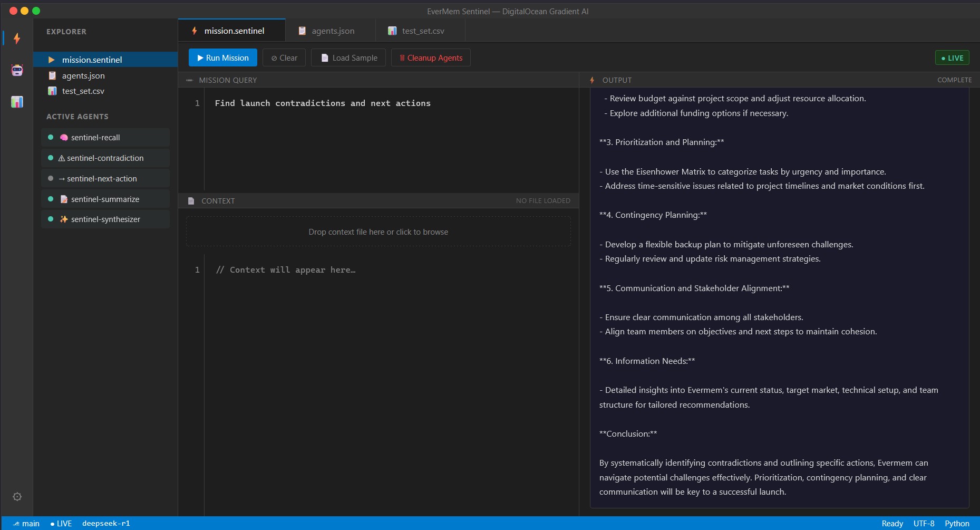
Task: Click the "4. Contingency Planning" output heading
Action: (x=653, y=215)
